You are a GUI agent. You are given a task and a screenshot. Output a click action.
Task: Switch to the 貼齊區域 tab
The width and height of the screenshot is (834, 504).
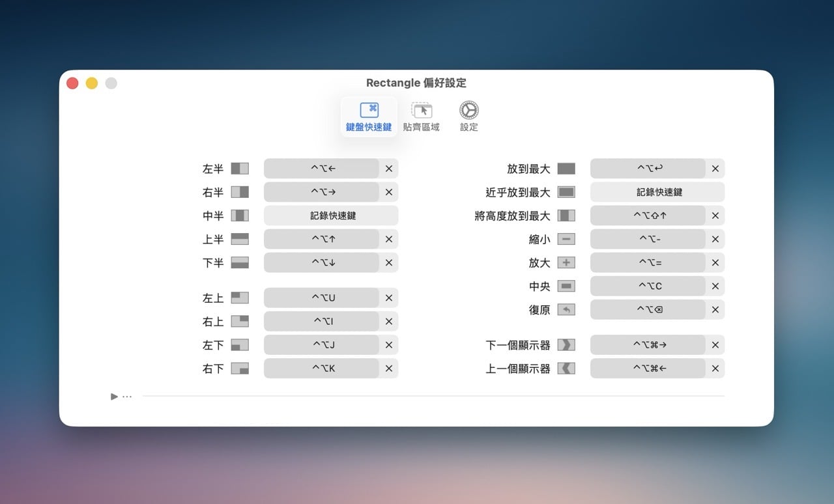(x=422, y=117)
